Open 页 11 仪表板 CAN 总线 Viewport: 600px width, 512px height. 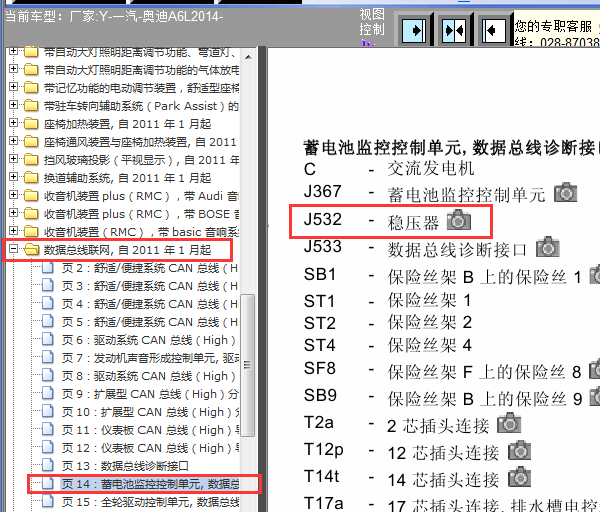[x=151, y=430]
